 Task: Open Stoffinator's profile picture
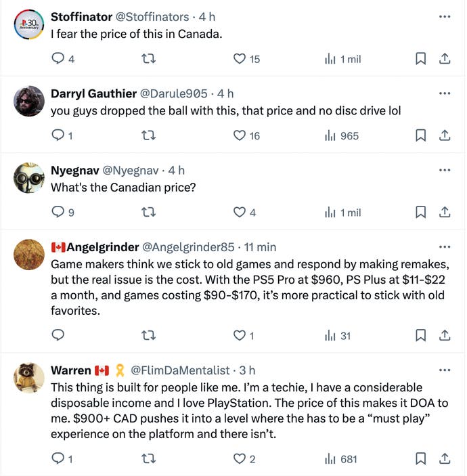point(29,24)
